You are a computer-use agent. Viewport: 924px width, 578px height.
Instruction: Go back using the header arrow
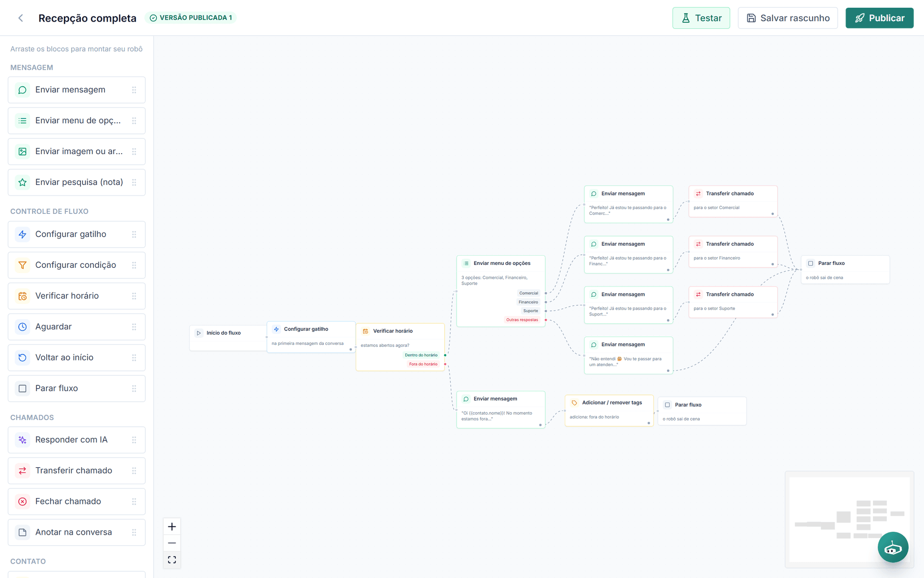(21, 18)
